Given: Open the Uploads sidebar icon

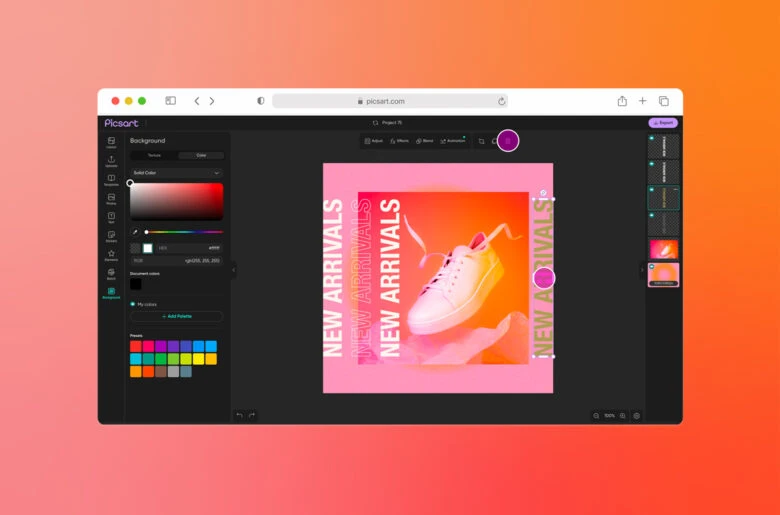Looking at the screenshot, I should coord(111,161).
